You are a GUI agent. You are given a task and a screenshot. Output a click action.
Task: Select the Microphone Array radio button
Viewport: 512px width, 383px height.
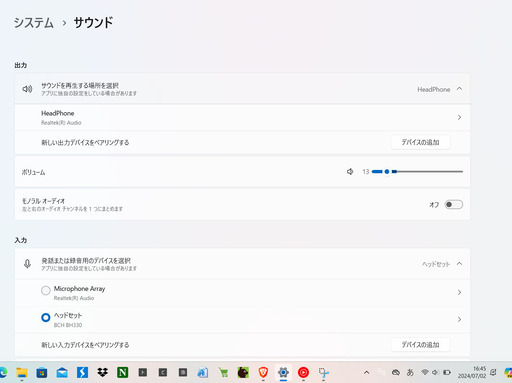click(x=46, y=290)
